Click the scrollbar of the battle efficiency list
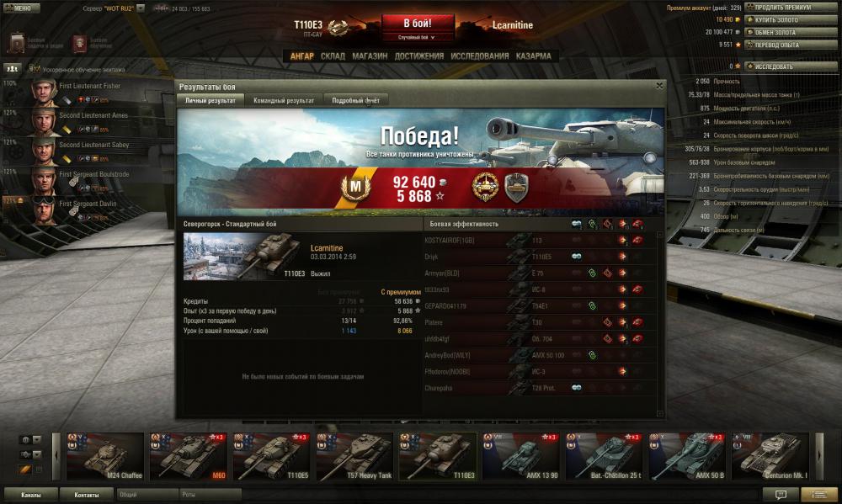This screenshot has width=842, height=504. (x=660, y=324)
